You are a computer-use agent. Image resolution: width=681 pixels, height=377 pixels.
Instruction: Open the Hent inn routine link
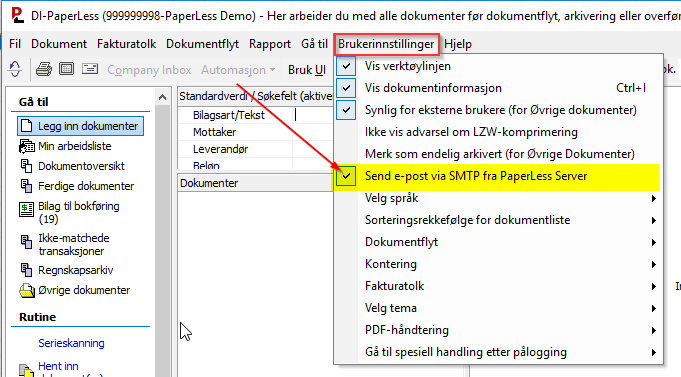coord(58,366)
